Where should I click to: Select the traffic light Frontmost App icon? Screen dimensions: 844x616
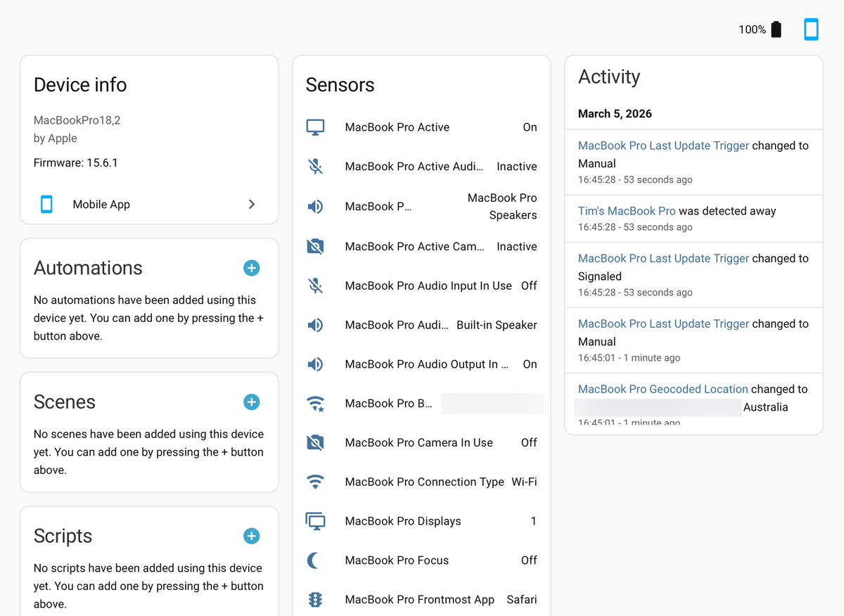(315, 600)
